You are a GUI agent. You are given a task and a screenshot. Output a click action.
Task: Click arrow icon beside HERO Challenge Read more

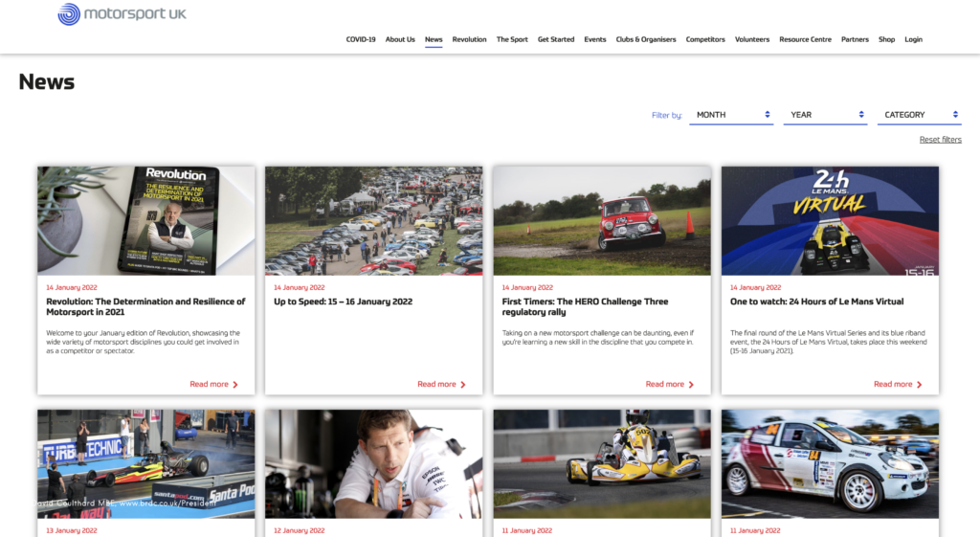(692, 385)
